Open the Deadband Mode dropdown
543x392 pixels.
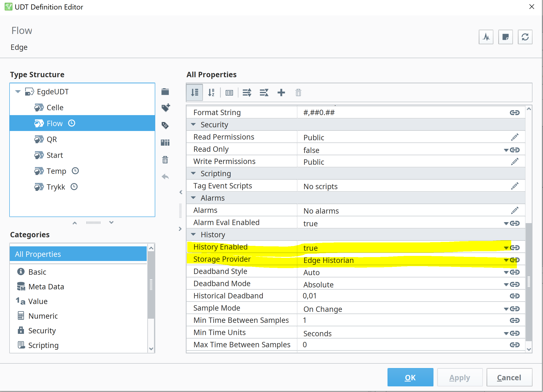click(506, 284)
